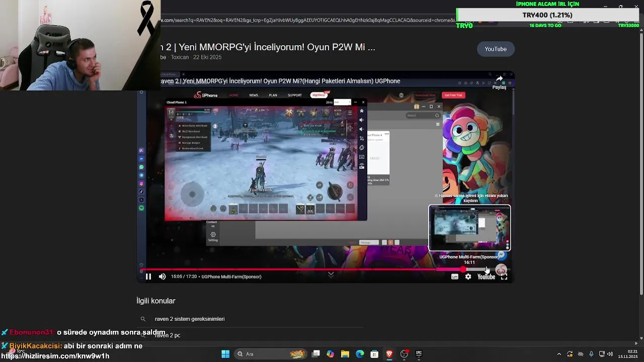Click the search icon beside raven 2 sistem gereksinimleri

coord(143,319)
